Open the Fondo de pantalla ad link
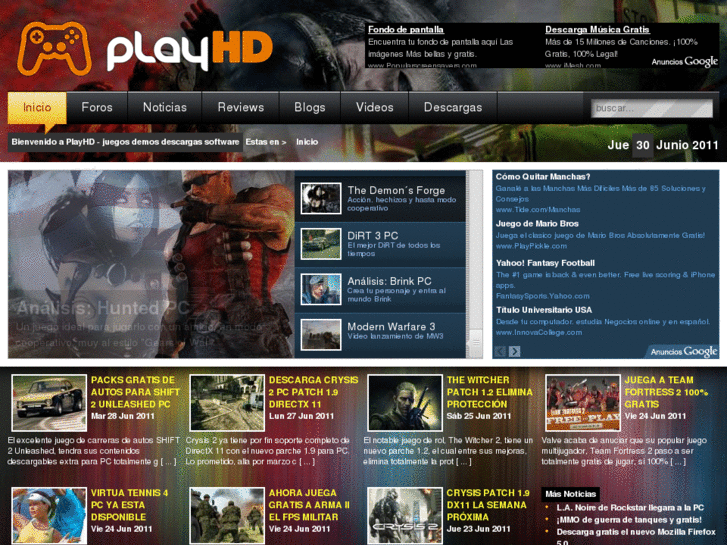Screen dimensions: 727x545 point(406,30)
